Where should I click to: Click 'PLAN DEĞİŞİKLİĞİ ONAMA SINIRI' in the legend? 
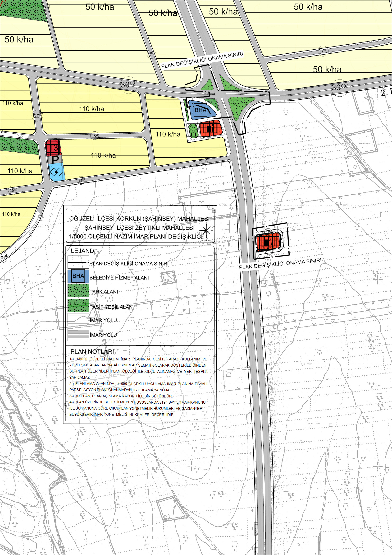[129, 263]
